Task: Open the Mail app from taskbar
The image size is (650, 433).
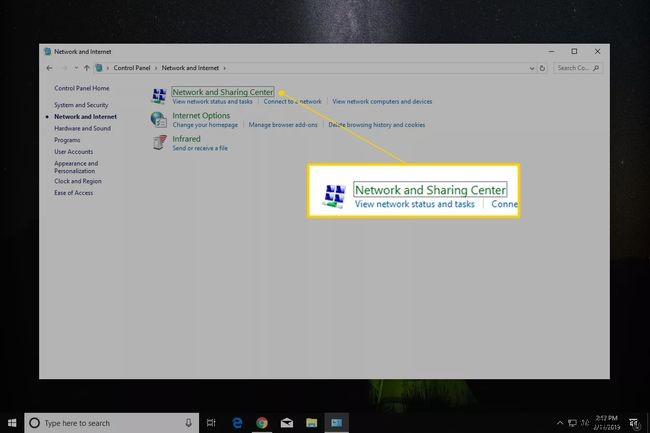Action: tap(286, 423)
